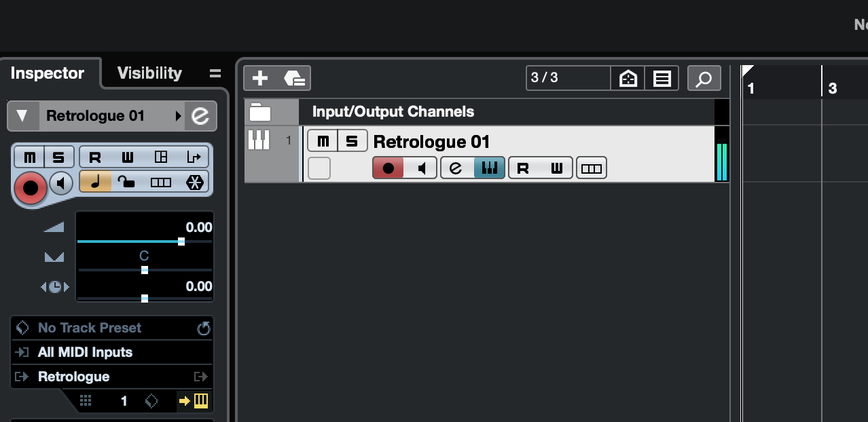Toggle large Record Enable button in Inspector

point(31,187)
